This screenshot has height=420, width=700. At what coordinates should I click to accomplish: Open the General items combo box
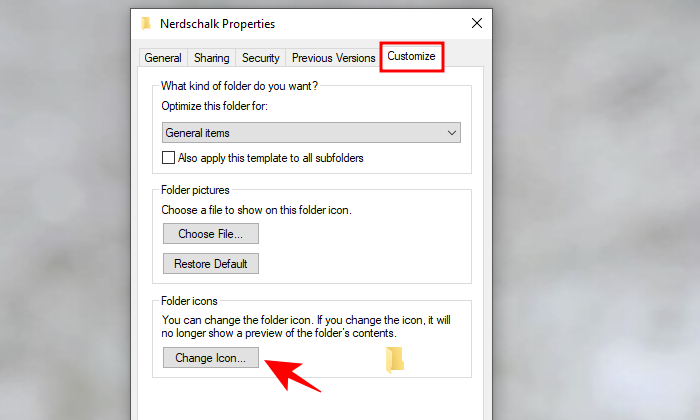[x=311, y=133]
